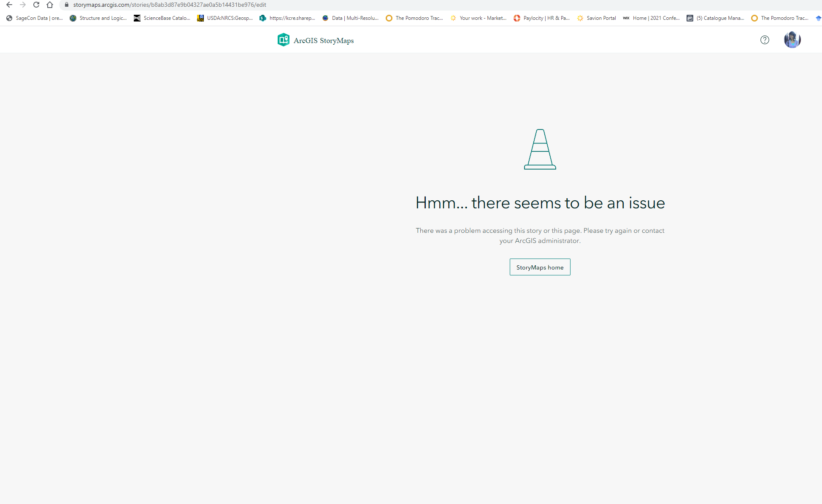Image resolution: width=822 pixels, height=504 pixels.
Task: Open the user profile avatar
Action: 792,39
